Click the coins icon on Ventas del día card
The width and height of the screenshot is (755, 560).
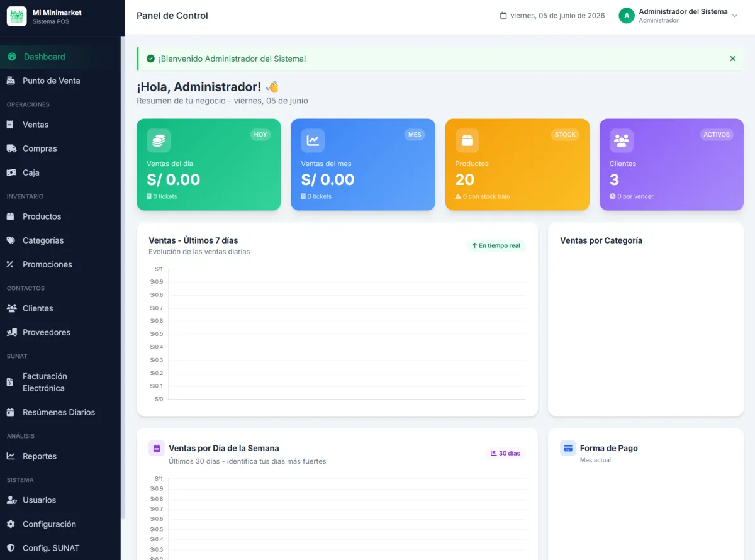159,140
